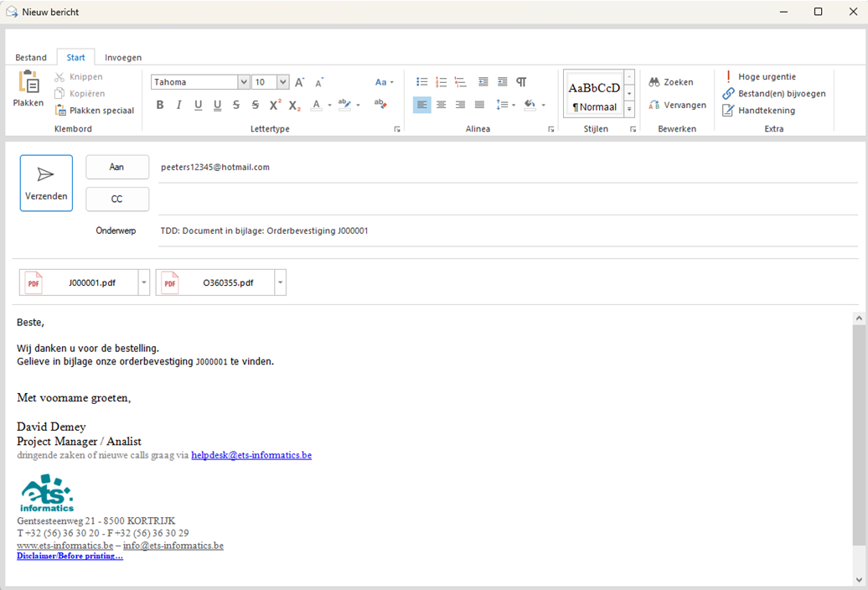Open the font size 10 dropdown

click(x=283, y=82)
